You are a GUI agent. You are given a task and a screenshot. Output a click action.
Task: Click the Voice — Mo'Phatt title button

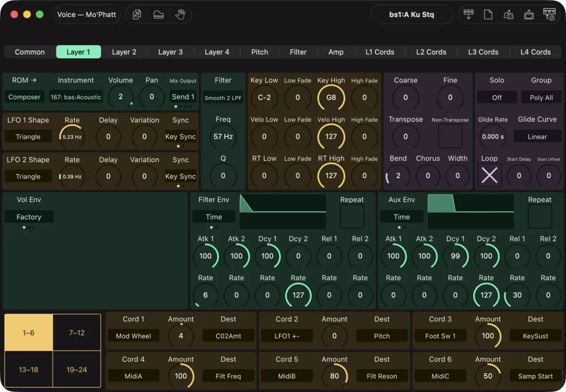pyautogui.click(x=87, y=15)
